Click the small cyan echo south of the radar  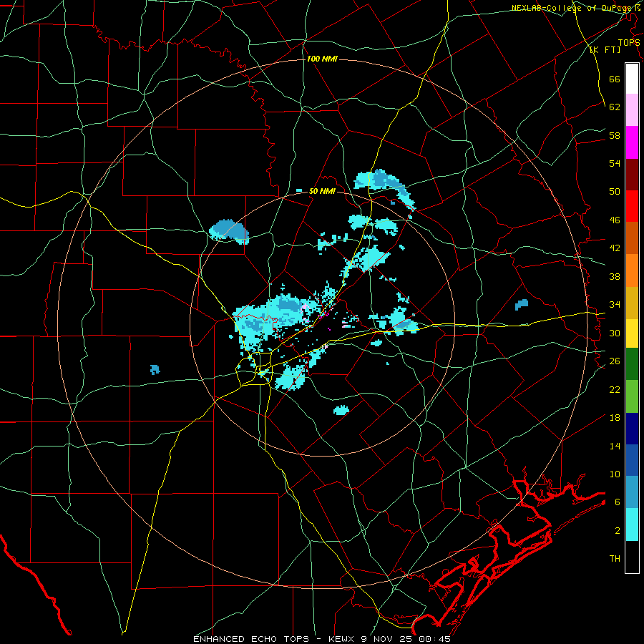pos(341,410)
